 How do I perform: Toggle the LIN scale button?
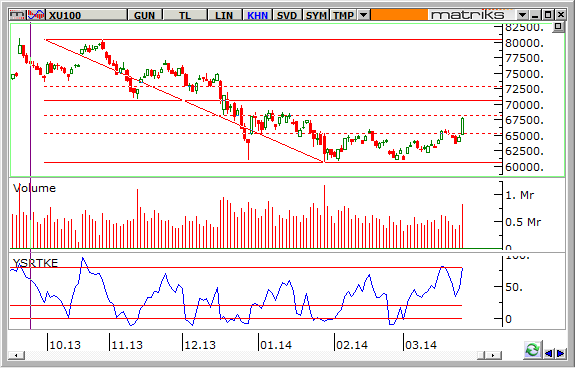(224, 15)
